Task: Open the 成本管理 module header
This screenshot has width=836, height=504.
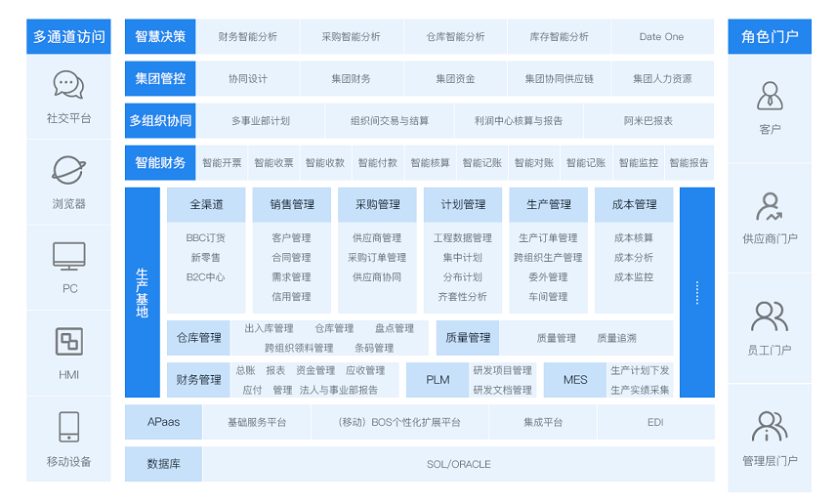Action: click(634, 204)
